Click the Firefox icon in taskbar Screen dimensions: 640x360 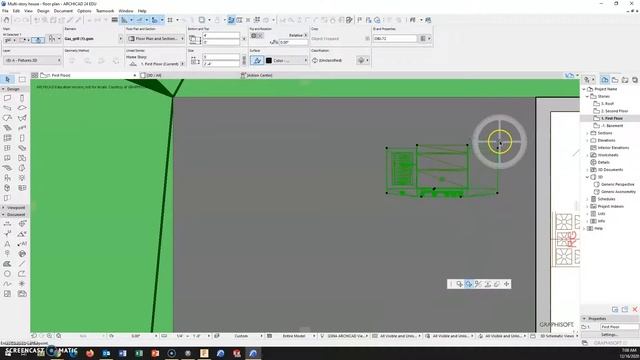tap(90, 353)
